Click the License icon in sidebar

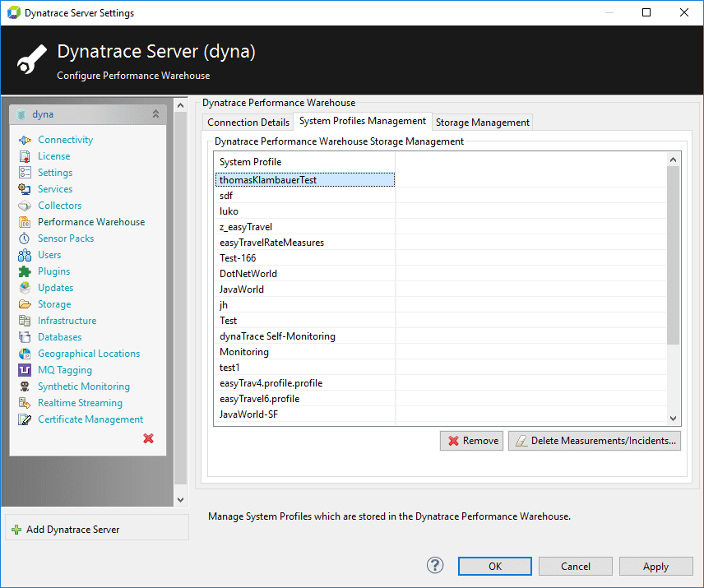click(25, 156)
